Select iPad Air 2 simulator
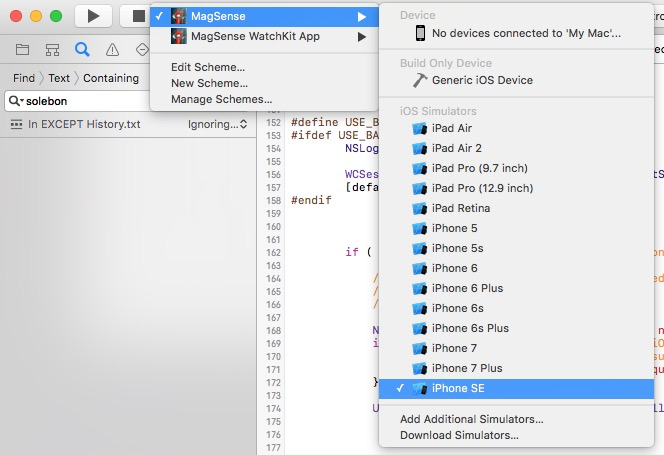This screenshot has width=664, height=455. point(516,148)
